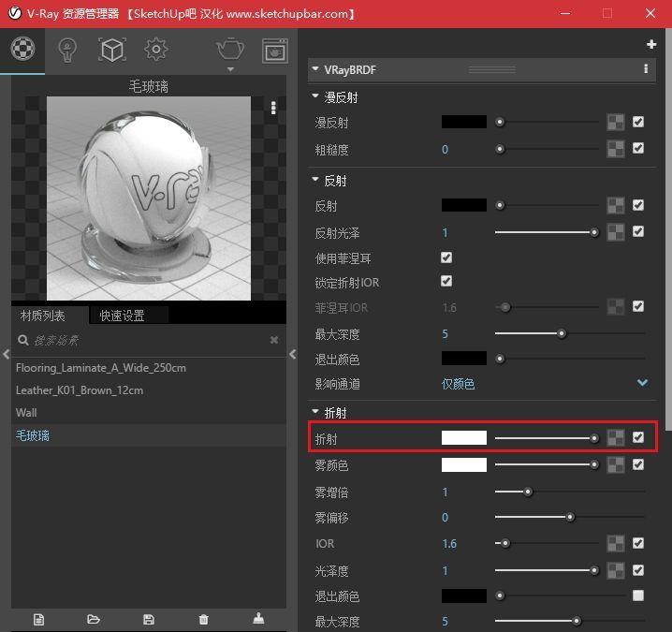The width and height of the screenshot is (672, 632).
Task: Click the right panel vertical scrollbar
Action: pos(668,228)
